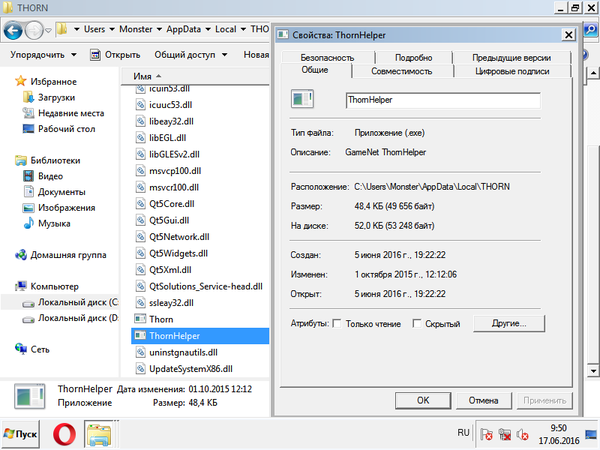Select the Qt5Gui.dll file icon
Viewport: 600px width, 450px height.
click(140, 220)
